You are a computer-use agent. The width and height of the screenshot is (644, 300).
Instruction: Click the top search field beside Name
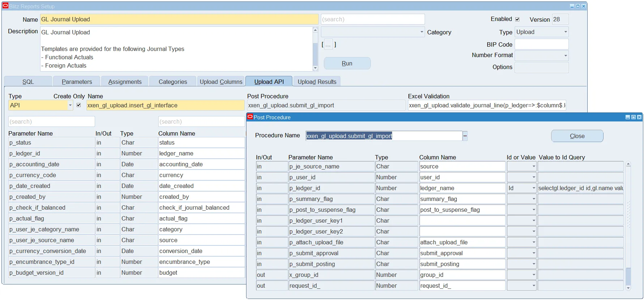click(x=373, y=19)
